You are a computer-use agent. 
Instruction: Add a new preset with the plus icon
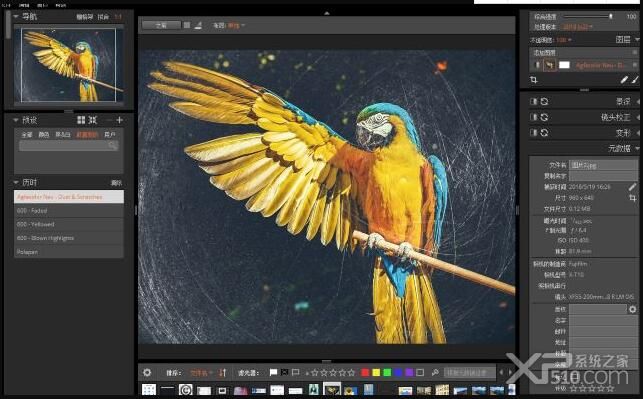click(x=119, y=120)
